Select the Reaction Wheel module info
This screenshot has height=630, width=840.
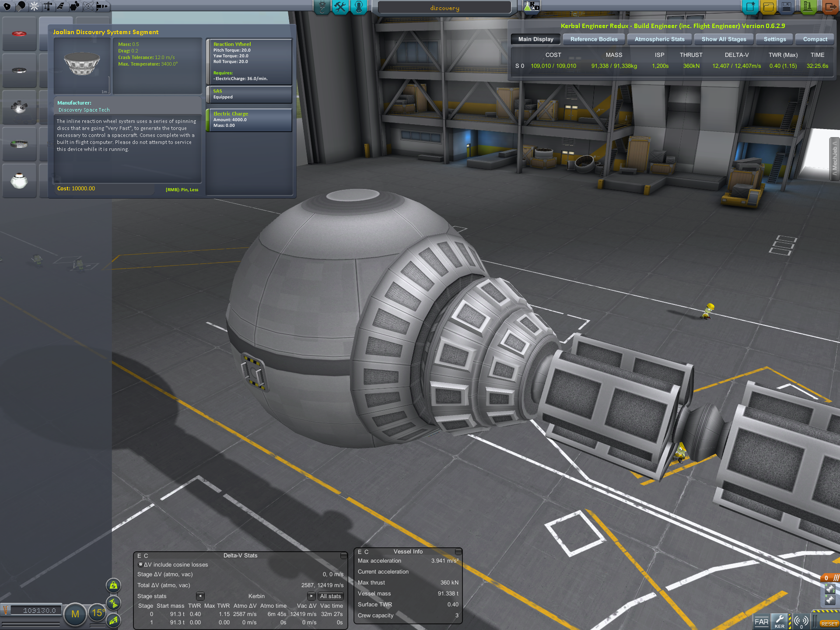[x=249, y=61]
